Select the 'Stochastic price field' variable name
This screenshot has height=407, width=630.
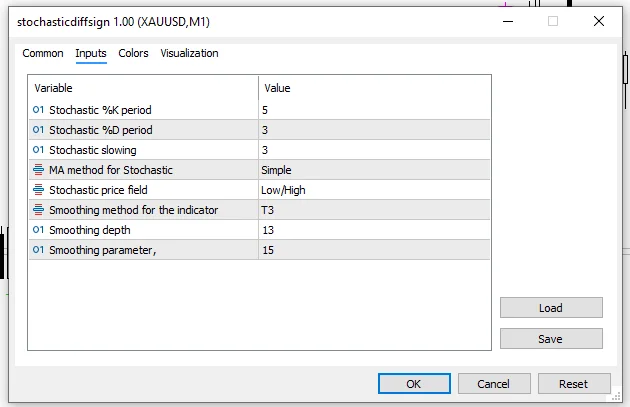(98, 190)
